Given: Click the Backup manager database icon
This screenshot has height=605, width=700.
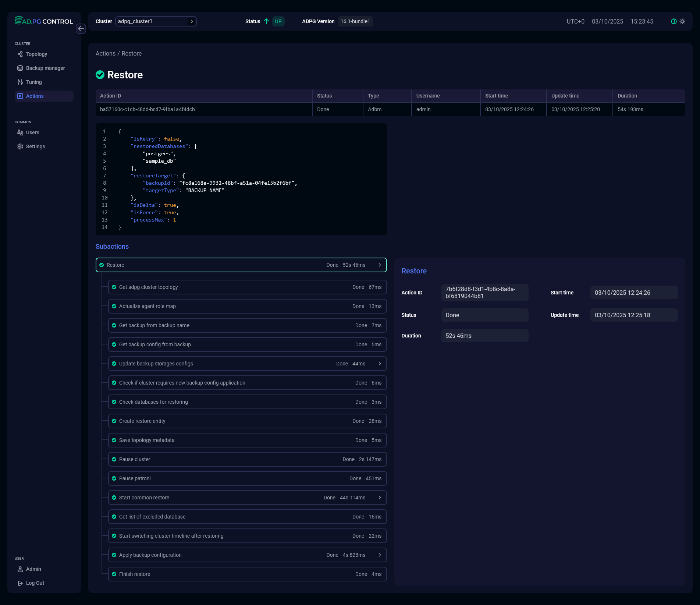Looking at the screenshot, I should point(20,68).
